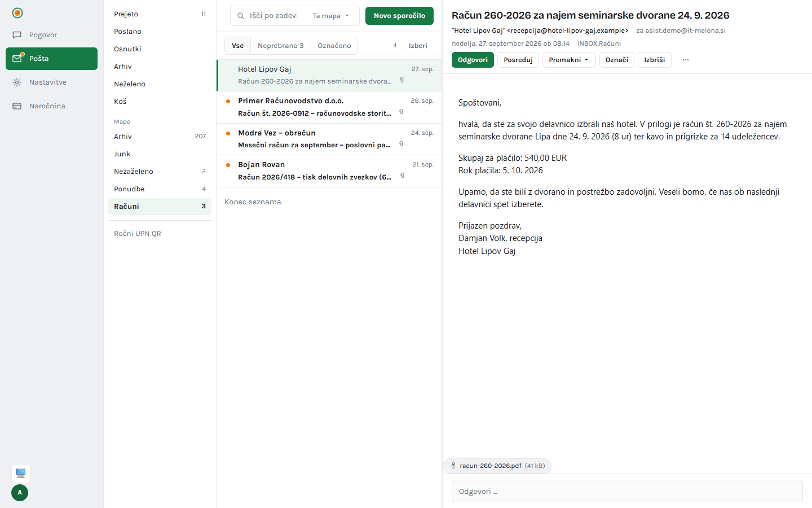Open the Naročnina subscription page
The width and height of the screenshot is (812, 508).
(51, 106)
